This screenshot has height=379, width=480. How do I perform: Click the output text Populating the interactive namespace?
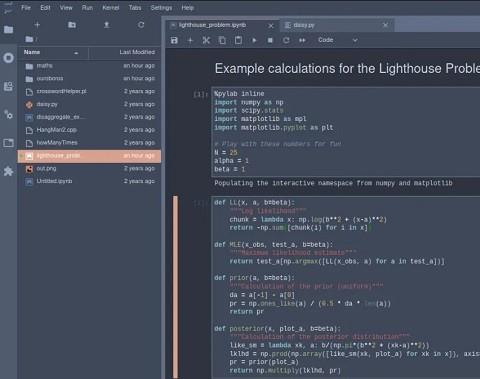click(333, 183)
